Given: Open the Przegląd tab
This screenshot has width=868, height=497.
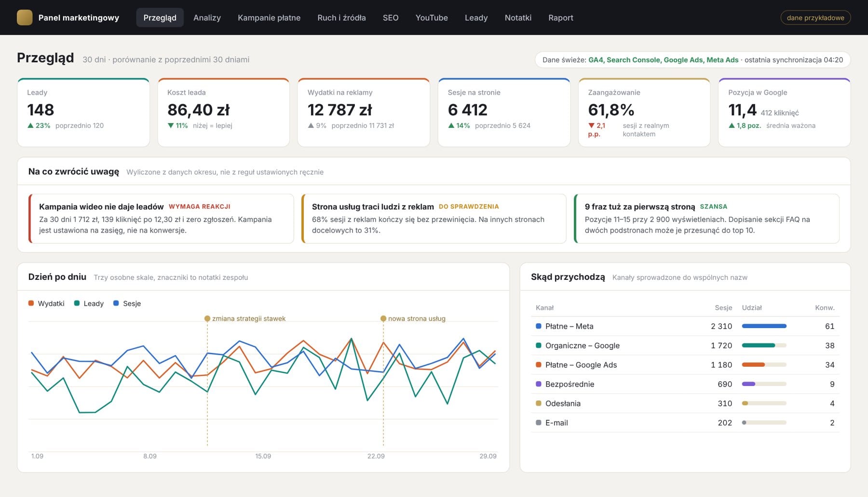Looking at the screenshot, I should tap(160, 17).
